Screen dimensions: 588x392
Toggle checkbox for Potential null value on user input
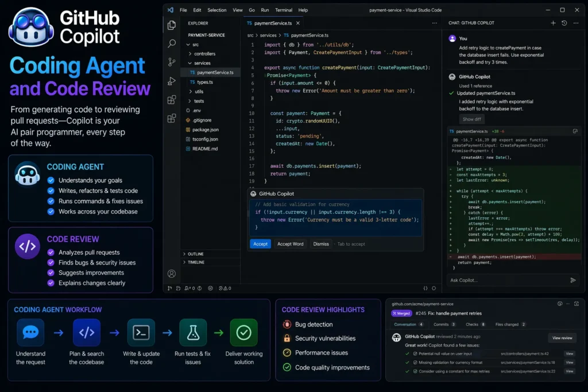click(x=415, y=354)
